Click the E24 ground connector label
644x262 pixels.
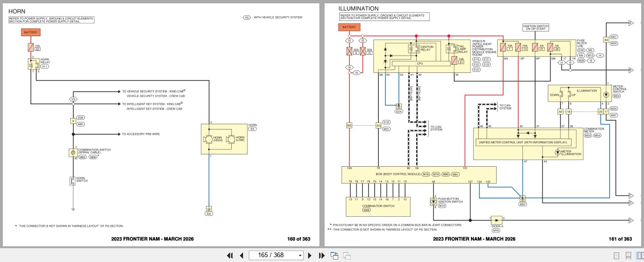pos(399,111)
